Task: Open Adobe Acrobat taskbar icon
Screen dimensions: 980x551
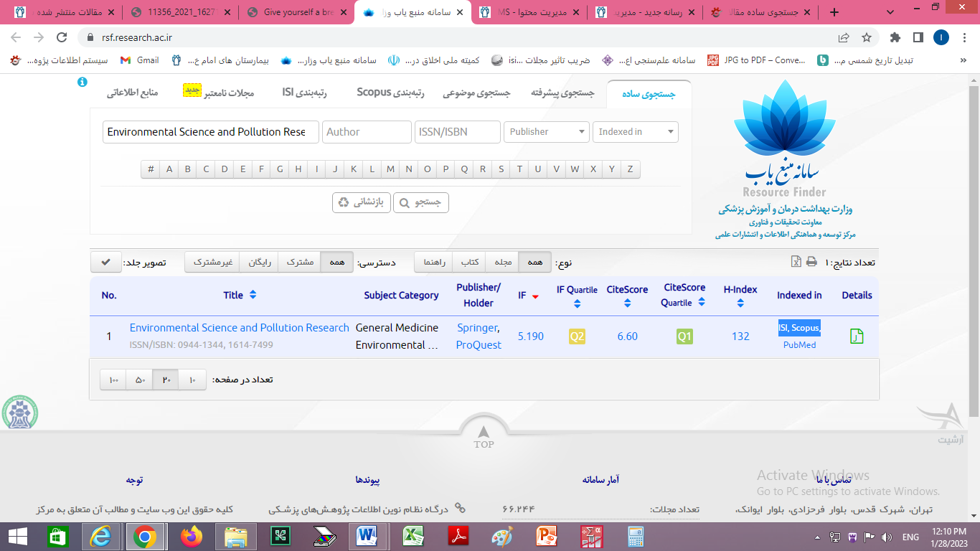Action: coord(458,536)
